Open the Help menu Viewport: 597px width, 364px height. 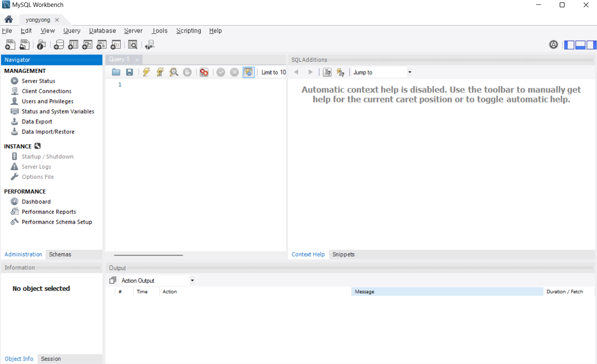pyautogui.click(x=215, y=31)
